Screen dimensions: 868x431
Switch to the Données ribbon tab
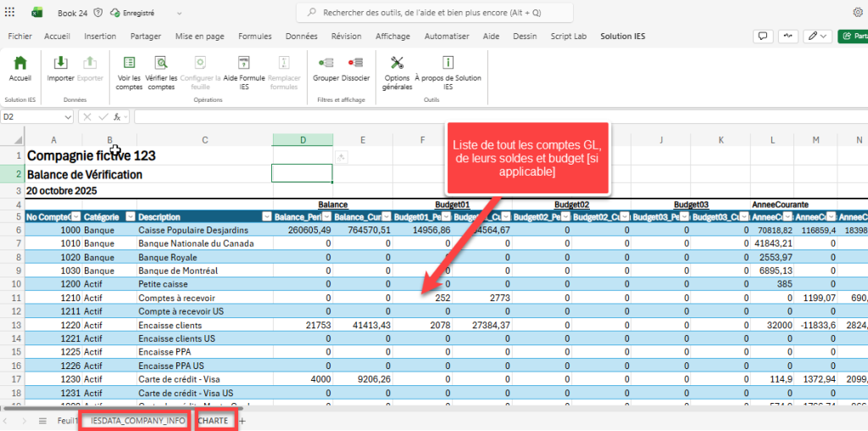coord(301,36)
